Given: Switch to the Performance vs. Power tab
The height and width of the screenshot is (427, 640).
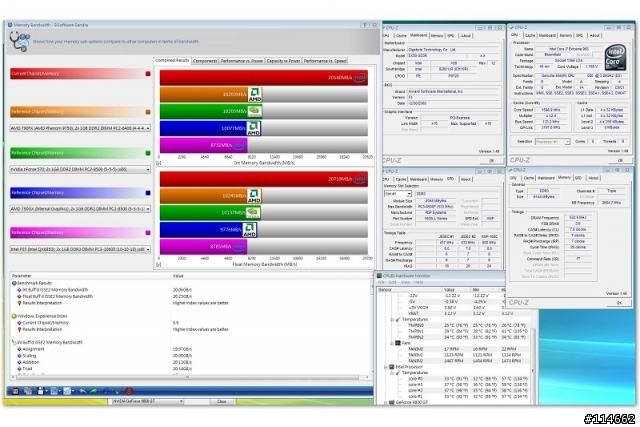Looking at the screenshot, I should click(x=242, y=61).
